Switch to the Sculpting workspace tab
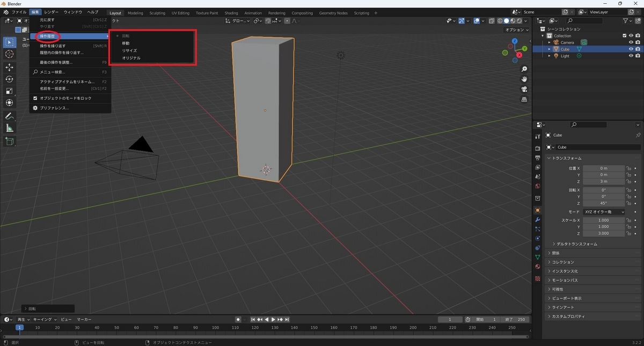Screen dimensions: 644x346 point(157,13)
